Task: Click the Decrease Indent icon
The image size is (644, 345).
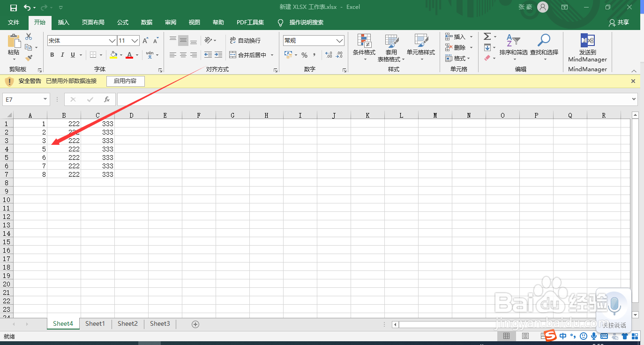Action: tap(208, 55)
